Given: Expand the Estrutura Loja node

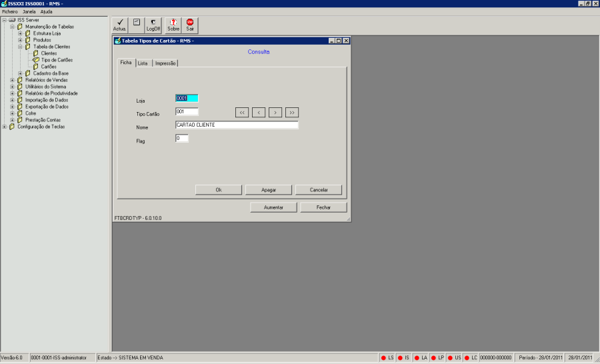Looking at the screenshot, I should tap(20, 33).
